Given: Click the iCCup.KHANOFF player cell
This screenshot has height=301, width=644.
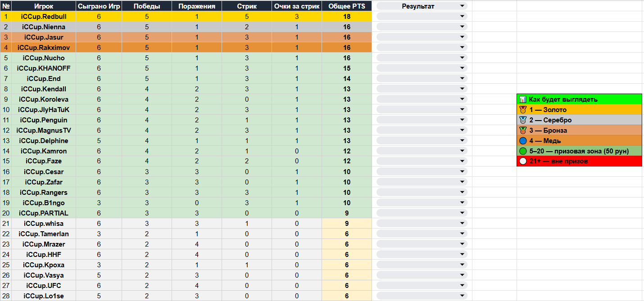Looking at the screenshot, I should (44, 68).
